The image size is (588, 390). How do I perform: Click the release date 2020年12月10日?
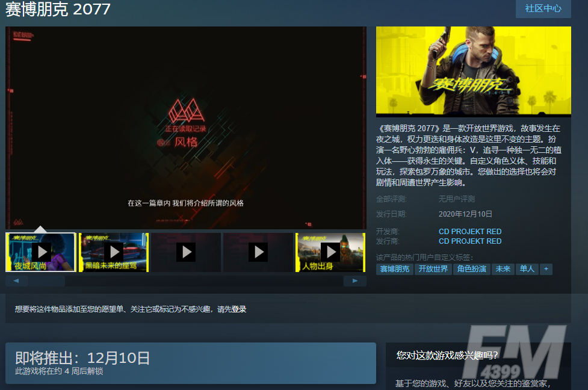(465, 214)
